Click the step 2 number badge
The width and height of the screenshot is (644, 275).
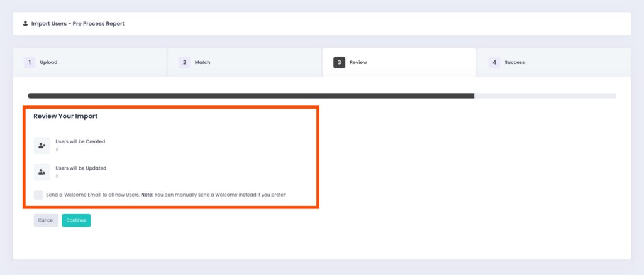point(184,62)
